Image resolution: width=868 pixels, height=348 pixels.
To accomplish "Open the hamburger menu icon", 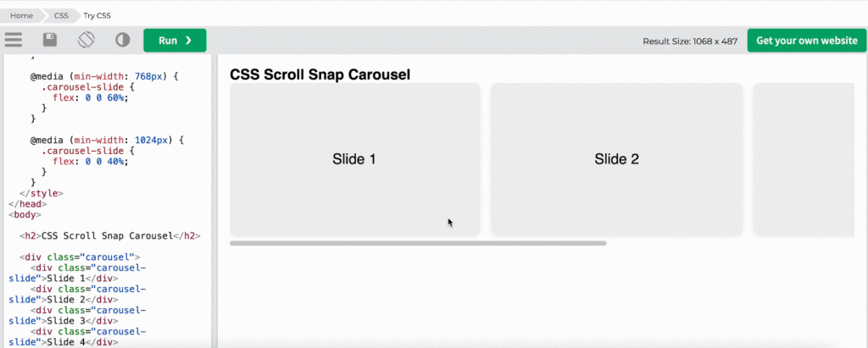I will pyautogui.click(x=14, y=40).
